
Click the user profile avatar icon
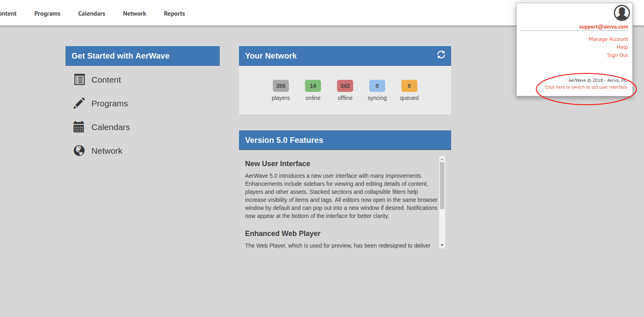click(622, 13)
